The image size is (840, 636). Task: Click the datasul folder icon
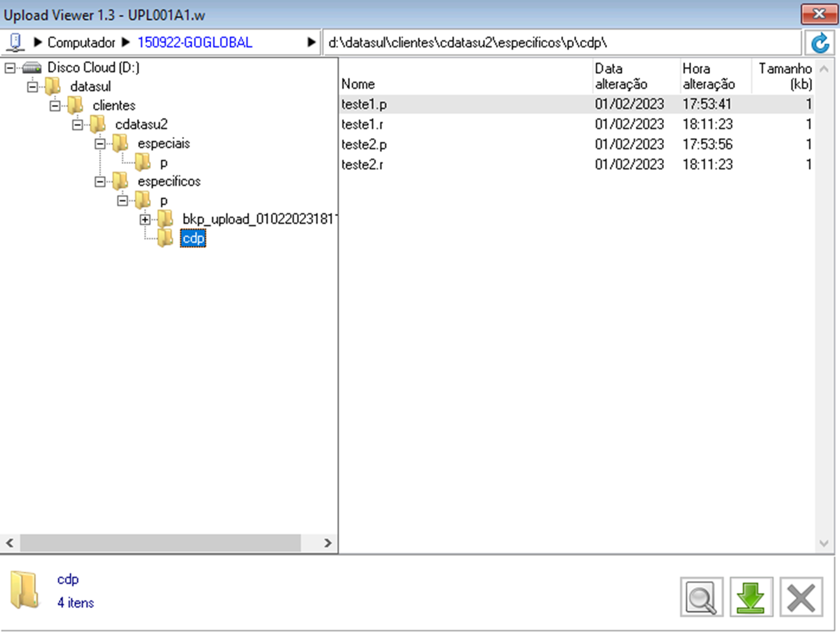(x=53, y=86)
